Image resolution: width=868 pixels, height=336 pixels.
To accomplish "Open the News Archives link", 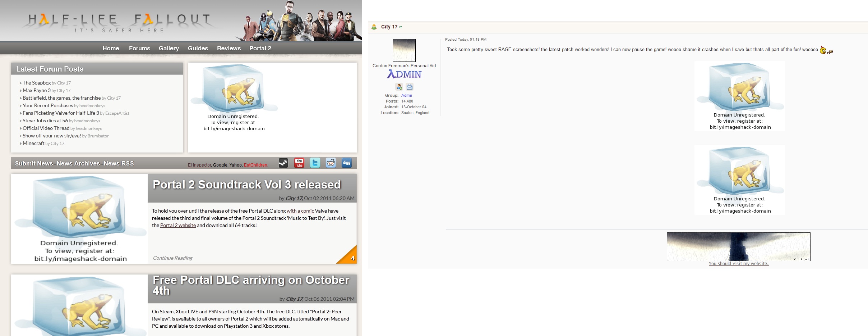I will point(78,163).
